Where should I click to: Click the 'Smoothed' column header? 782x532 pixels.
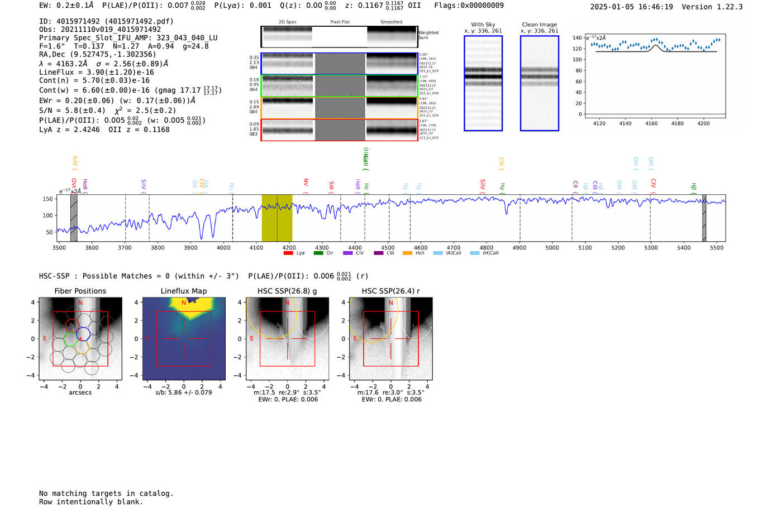coord(392,22)
